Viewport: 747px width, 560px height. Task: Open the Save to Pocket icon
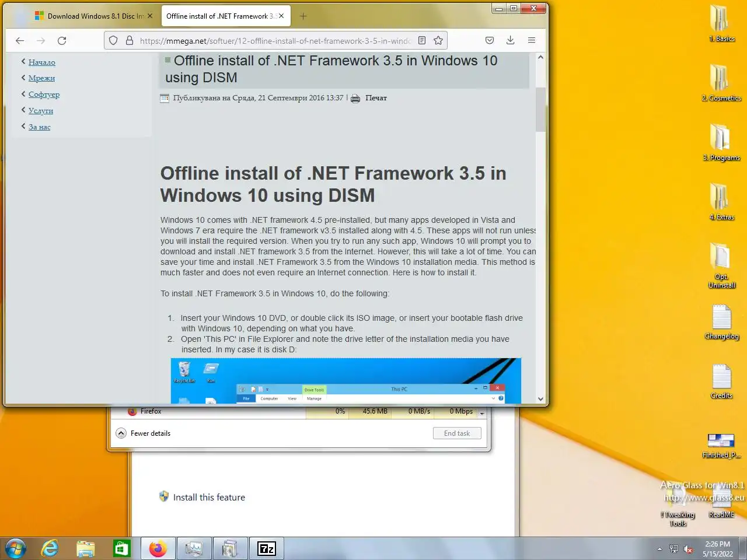(x=490, y=40)
